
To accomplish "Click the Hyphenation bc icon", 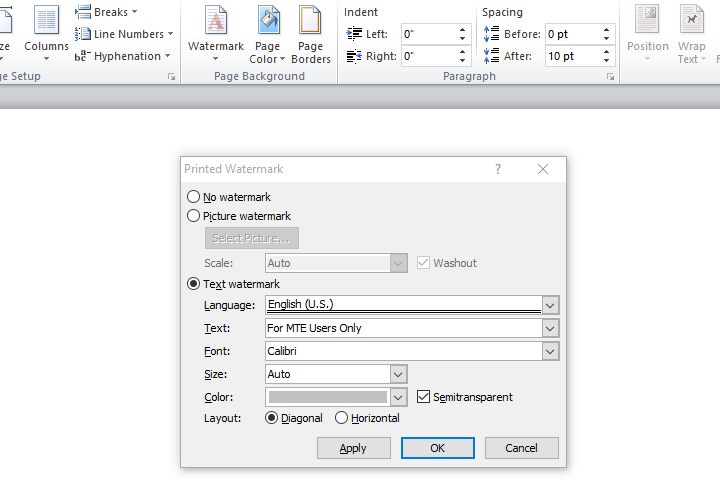I will pyautogui.click(x=83, y=56).
